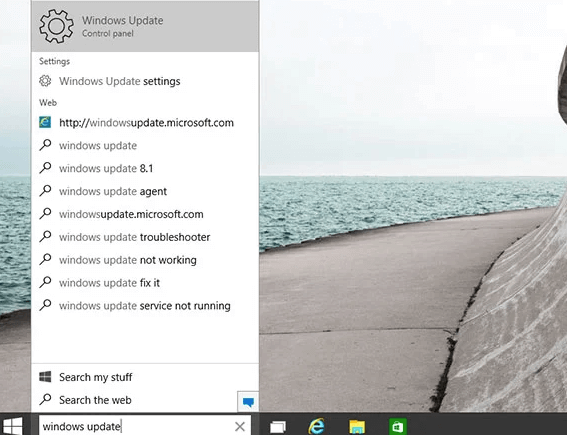Choose 'windows update service not running' suggestion
The height and width of the screenshot is (435, 567).
point(145,306)
